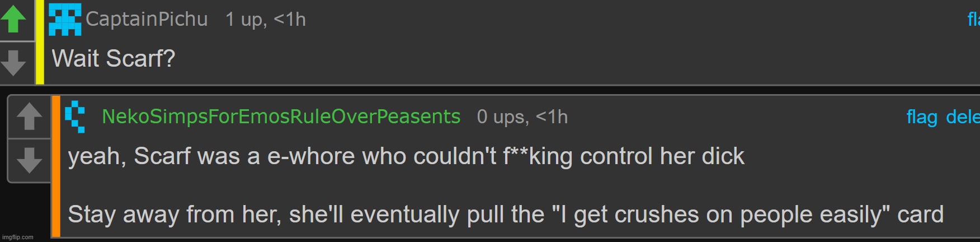Downvote CaptainPichu's comment
Image resolution: width=980 pixels, height=242 pixels.
click(x=14, y=62)
